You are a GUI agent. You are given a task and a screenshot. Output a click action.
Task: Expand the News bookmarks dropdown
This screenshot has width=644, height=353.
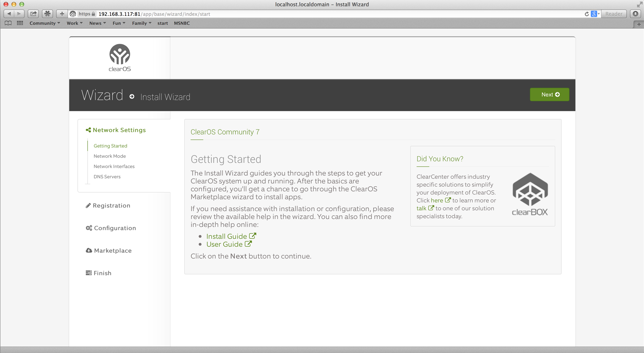[x=97, y=23]
